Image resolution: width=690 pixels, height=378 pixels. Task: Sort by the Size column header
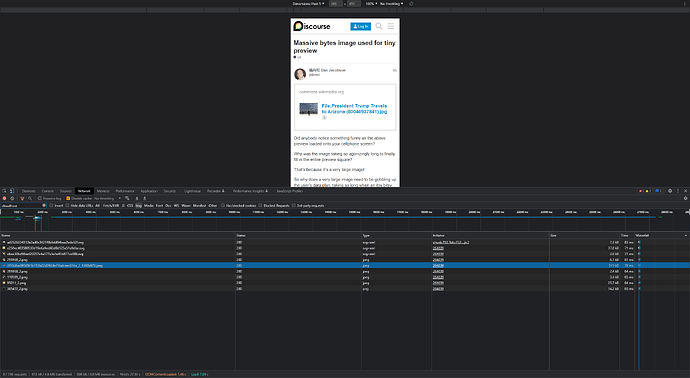coord(584,235)
